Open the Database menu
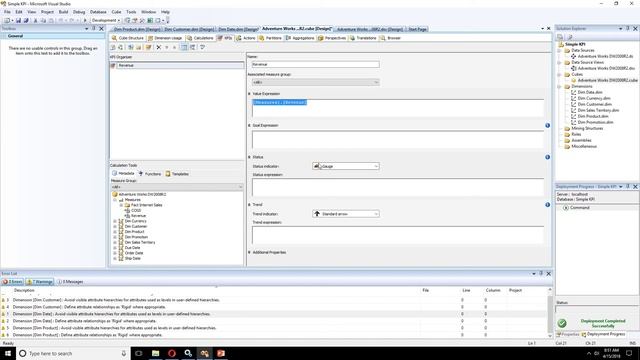 pos(98,12)
